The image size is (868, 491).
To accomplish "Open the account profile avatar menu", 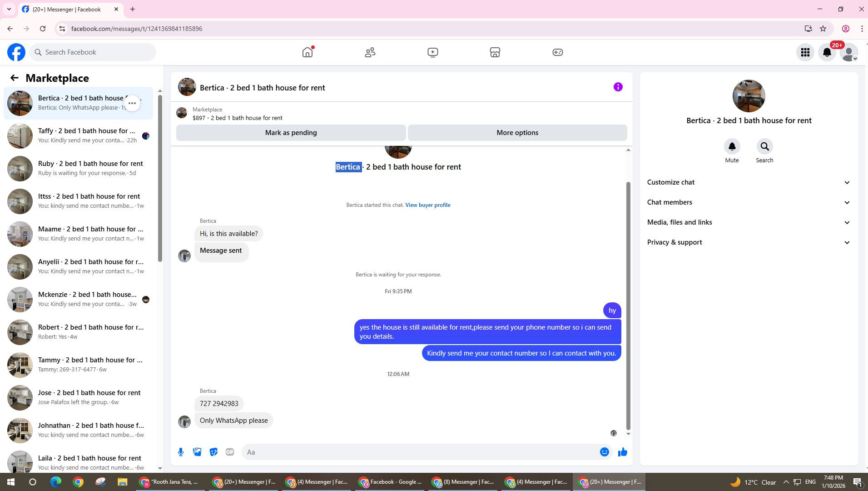I will point(849,52).
